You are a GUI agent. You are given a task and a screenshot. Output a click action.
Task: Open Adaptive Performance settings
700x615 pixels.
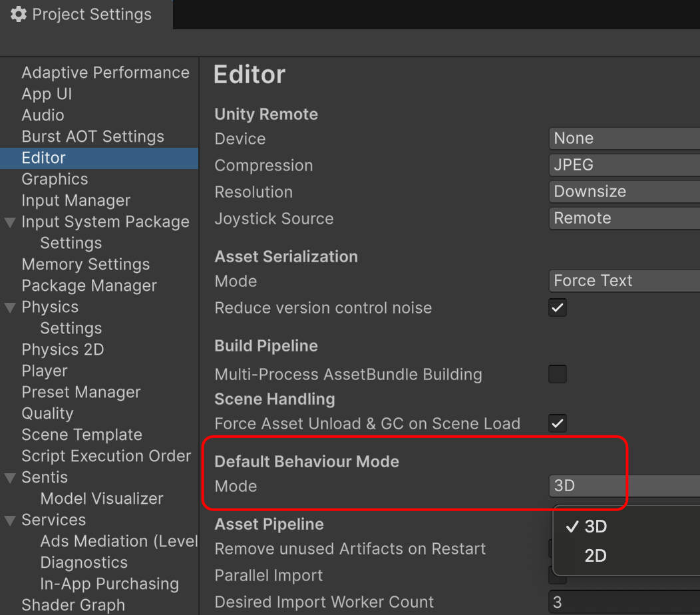105,73
